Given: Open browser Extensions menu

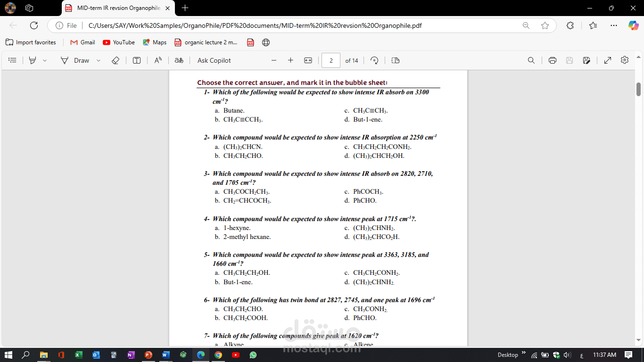Looking at the screenshot, I should (x=570, y=25).
